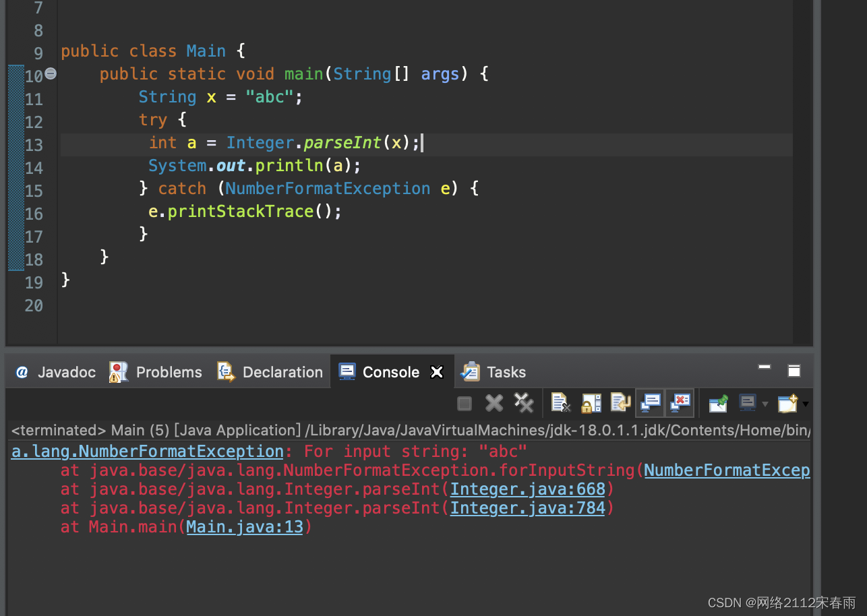Viewport: 867px width, 616px height.
Task: Toggle Scroll Lock in the console toolbar
Action: tap(591, 403)
